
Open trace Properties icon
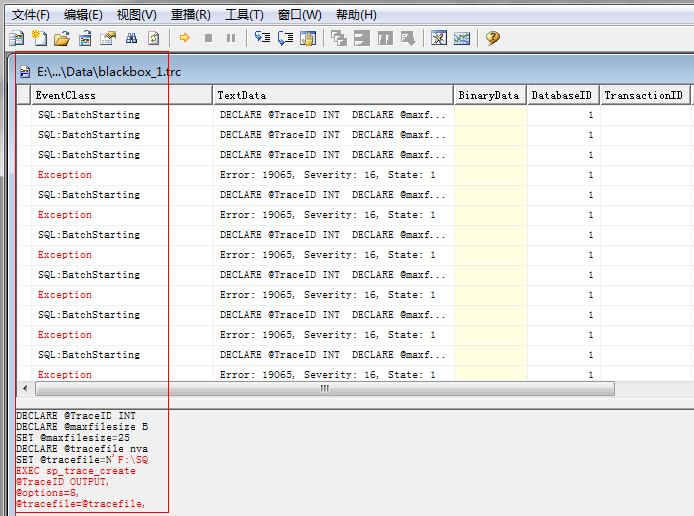(108, 38)
